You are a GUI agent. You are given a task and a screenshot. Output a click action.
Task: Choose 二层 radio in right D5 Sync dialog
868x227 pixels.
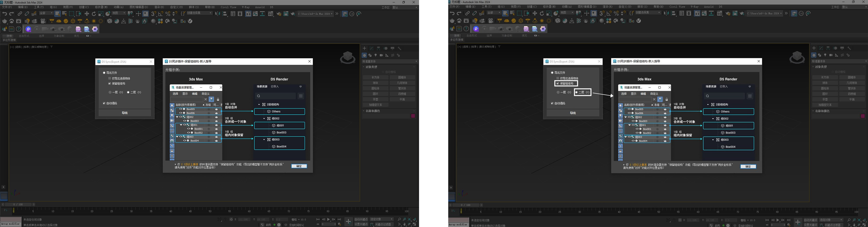tap(576, 92)
